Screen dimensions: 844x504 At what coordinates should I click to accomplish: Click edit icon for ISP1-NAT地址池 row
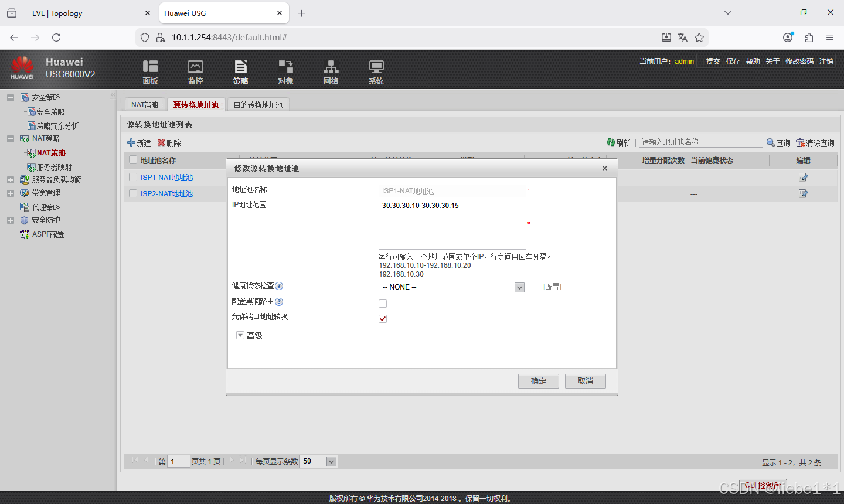tap(803, 177)
